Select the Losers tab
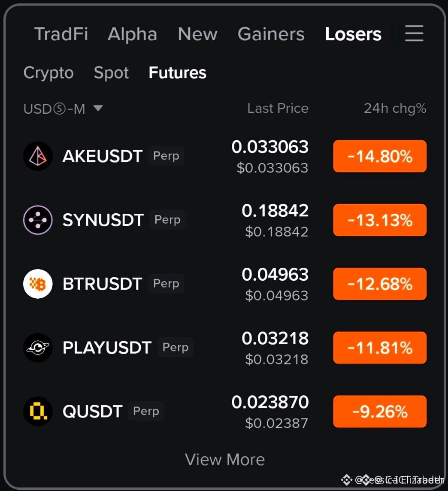448x491 pixels. pyautogui.click(x=353, y=34)
